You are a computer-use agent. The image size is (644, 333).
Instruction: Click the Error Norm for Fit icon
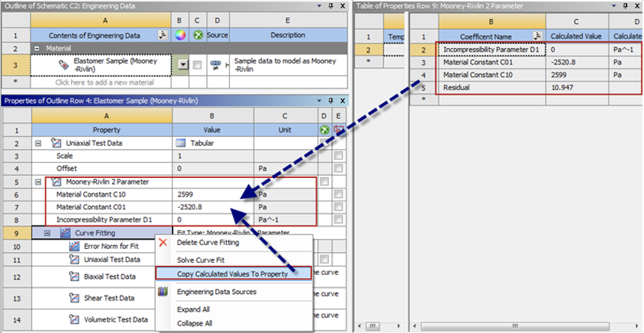[74, 246]
